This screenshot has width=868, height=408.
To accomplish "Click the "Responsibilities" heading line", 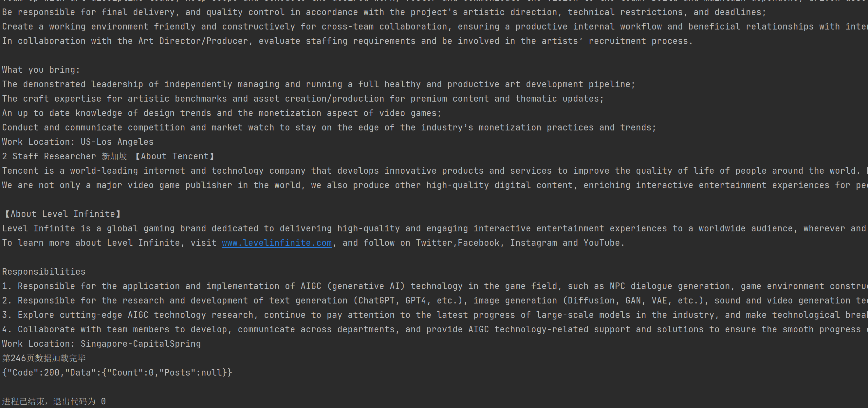I will pos(44,272).
